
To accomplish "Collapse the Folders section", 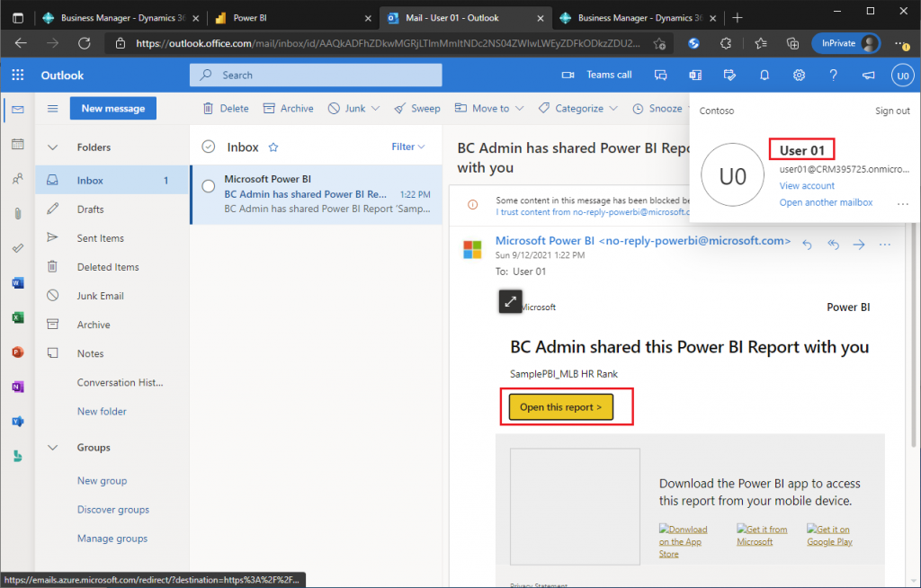I will [x=53, y=147].
